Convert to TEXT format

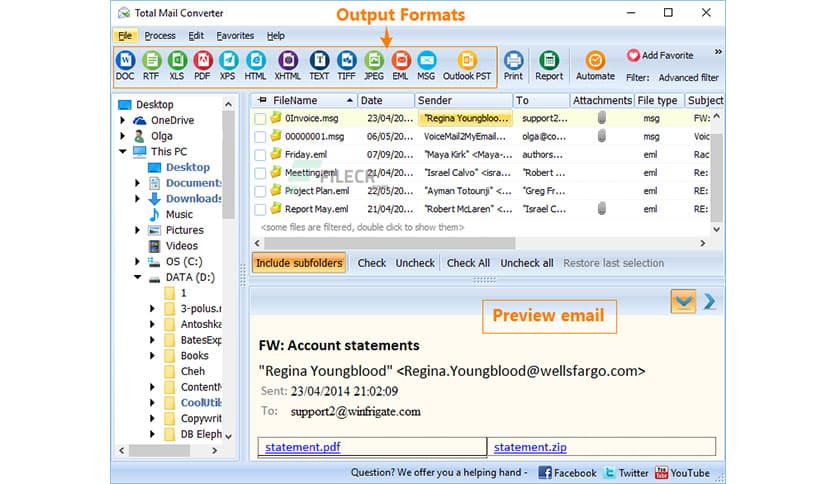(x=319, y=66)
